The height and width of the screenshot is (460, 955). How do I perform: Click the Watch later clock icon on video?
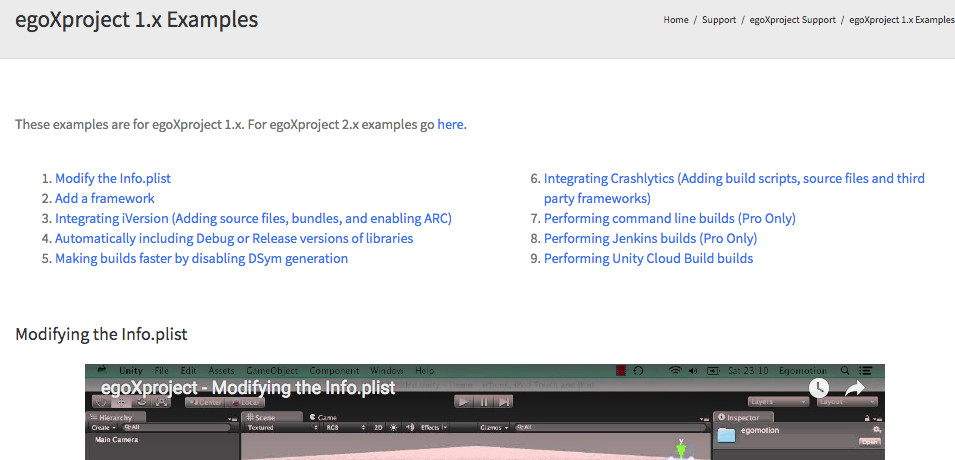coord(819,387)
